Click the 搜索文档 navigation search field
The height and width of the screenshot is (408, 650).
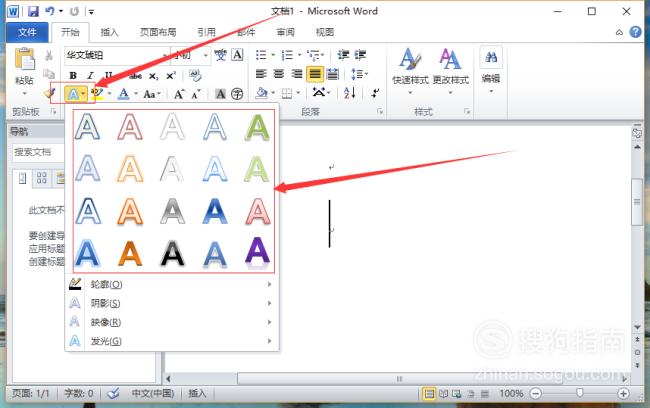(39, 152)
